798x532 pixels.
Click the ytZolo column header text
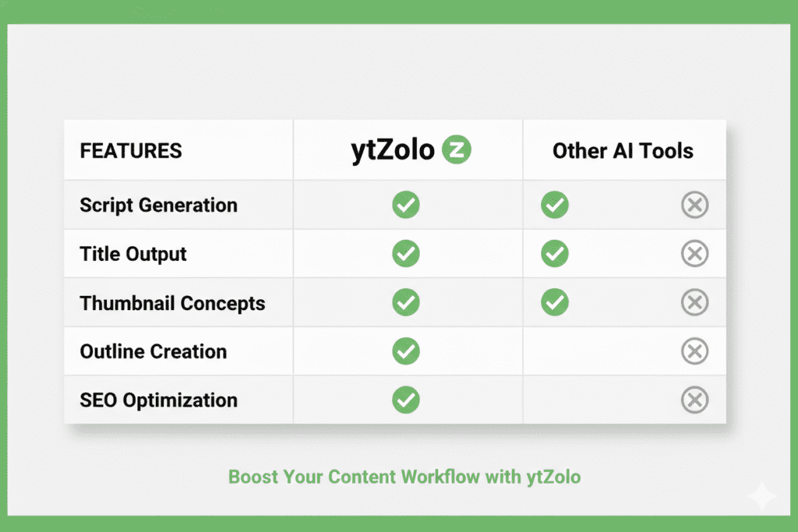pos(392,150)
